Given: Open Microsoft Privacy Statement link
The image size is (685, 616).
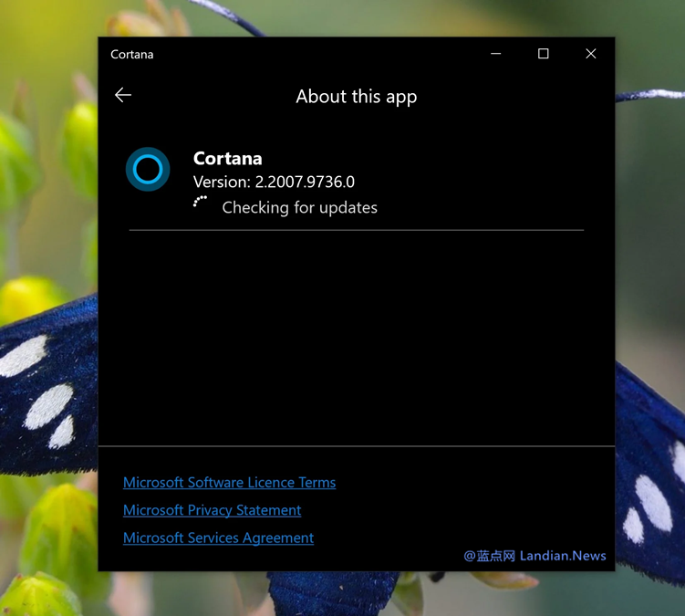Looking at the screenshot, I should point(212,510).
